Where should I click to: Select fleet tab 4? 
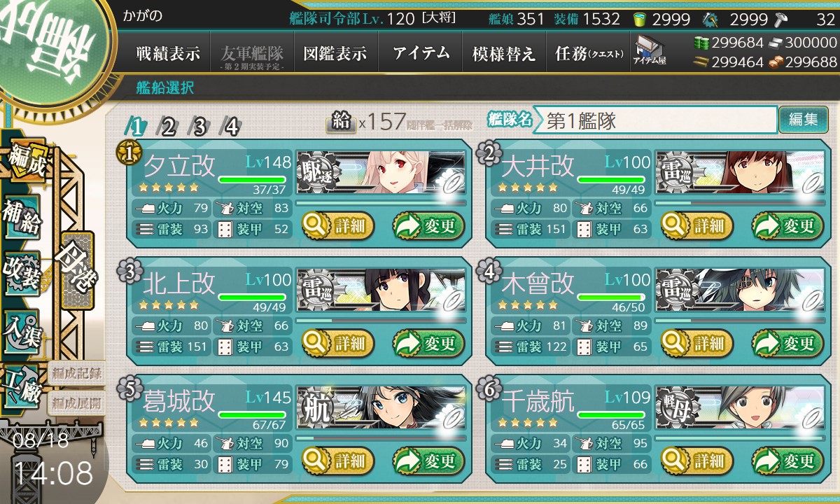[231, 127]
